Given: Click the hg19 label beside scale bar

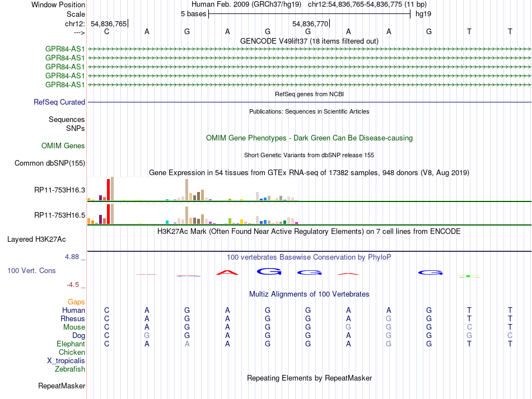Looking at the screenshot, I should tap(423, 14).
